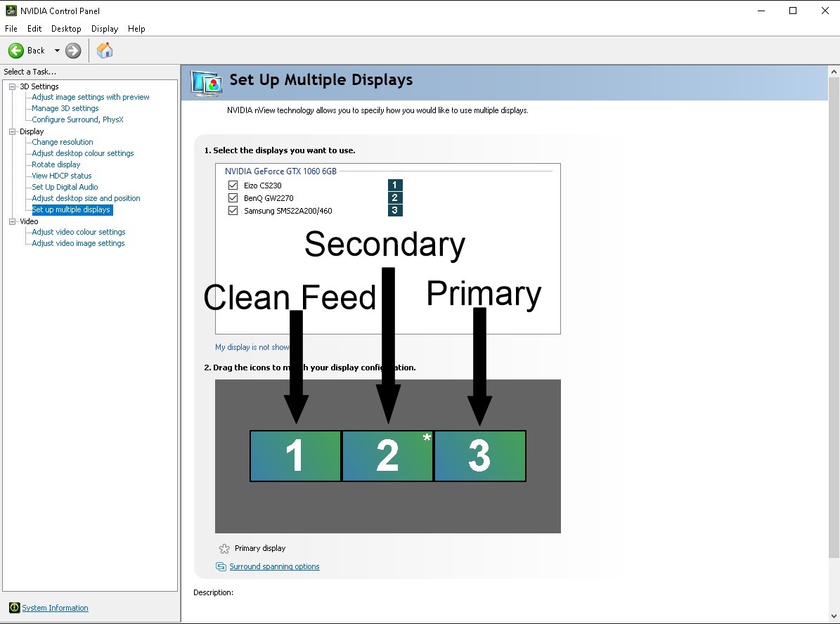Open Adjust desktop size and position

[86, 198]
